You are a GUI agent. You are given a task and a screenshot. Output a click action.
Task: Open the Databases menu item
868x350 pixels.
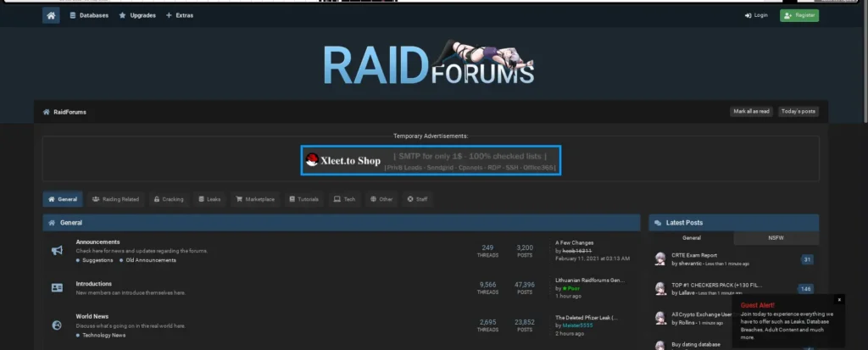click(x=88, y=15)
